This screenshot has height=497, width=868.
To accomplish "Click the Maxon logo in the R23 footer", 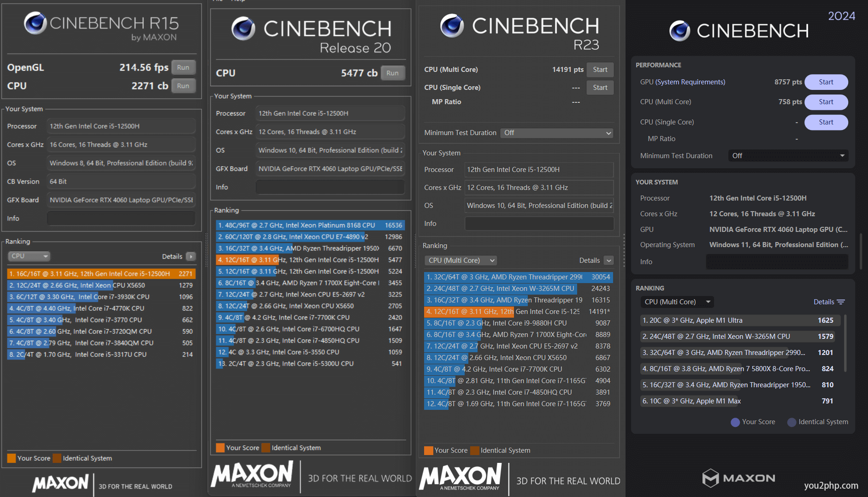I will tap(460, 477).
